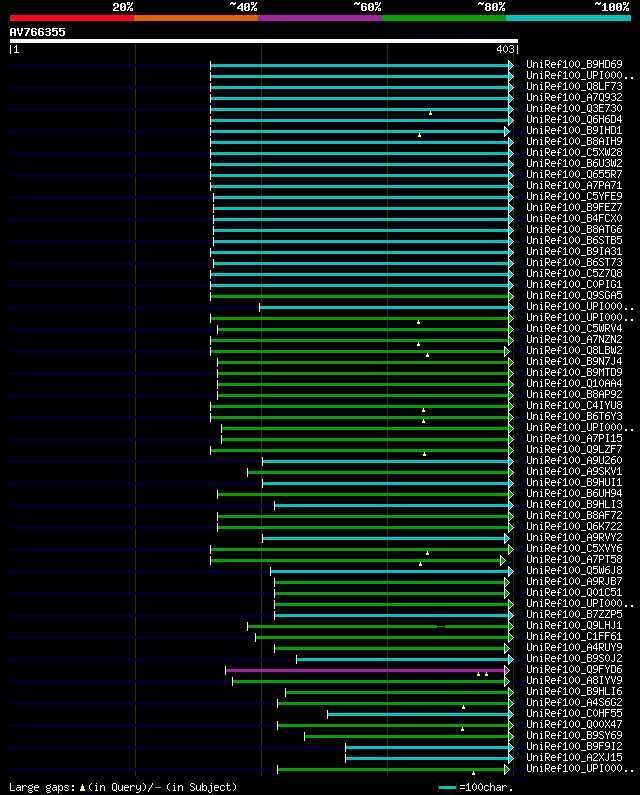Click the UniRef100_B9N7J4 label
The image size is (640, 795).
coord(574,362)
